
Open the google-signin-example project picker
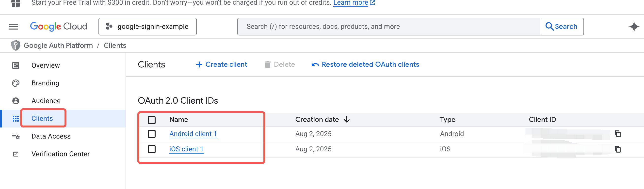click(147, 27)
